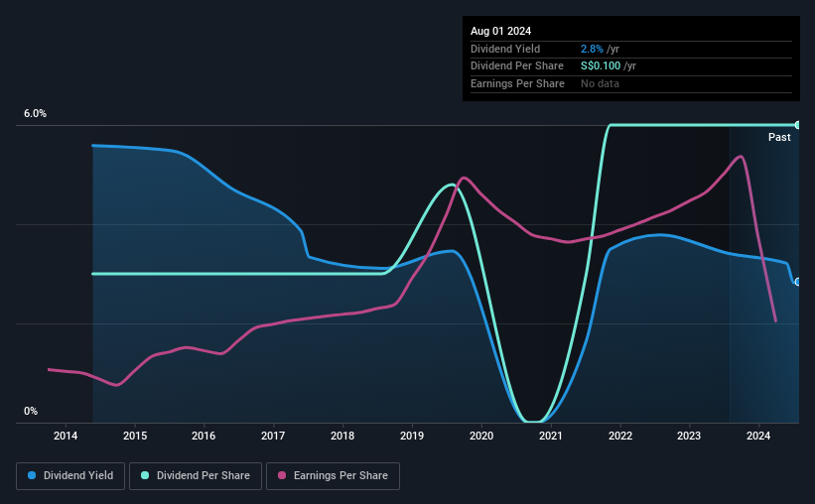Select the 2019 label on the x-axis

412,436
